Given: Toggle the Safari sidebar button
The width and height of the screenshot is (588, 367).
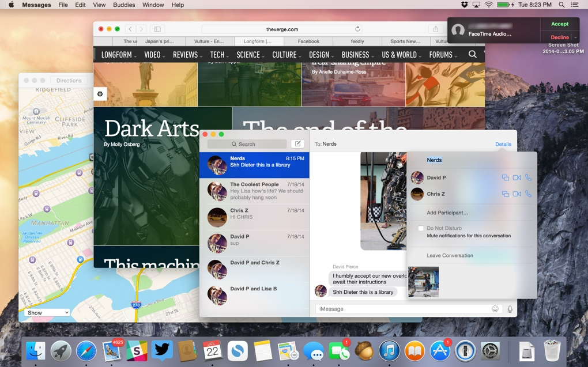Looking at the screenshot, I should coord(157,29).
